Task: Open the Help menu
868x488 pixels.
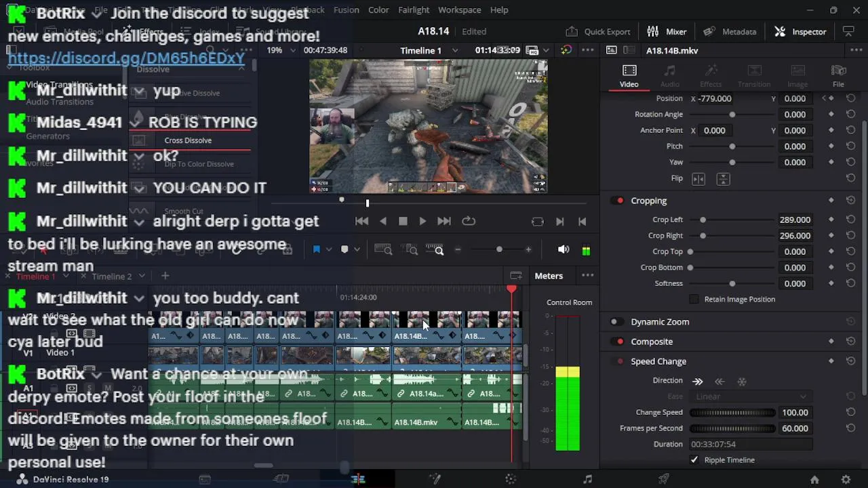Action: pyautogui.click(x=499, y=10)
